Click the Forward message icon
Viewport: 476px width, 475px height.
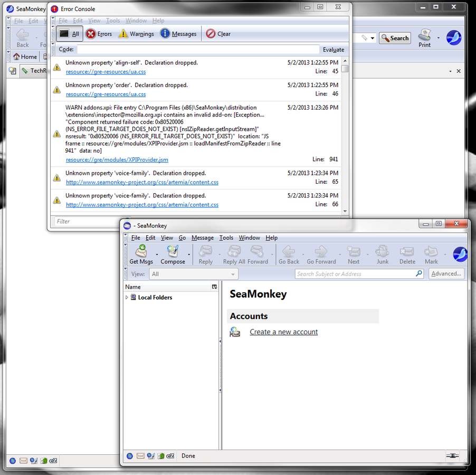point(257,251)
